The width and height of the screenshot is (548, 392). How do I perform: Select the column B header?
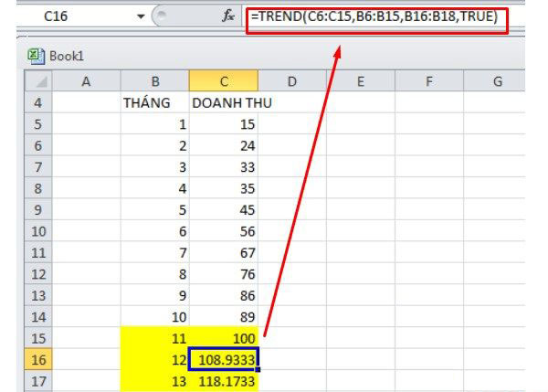click(x=154, y=81)
